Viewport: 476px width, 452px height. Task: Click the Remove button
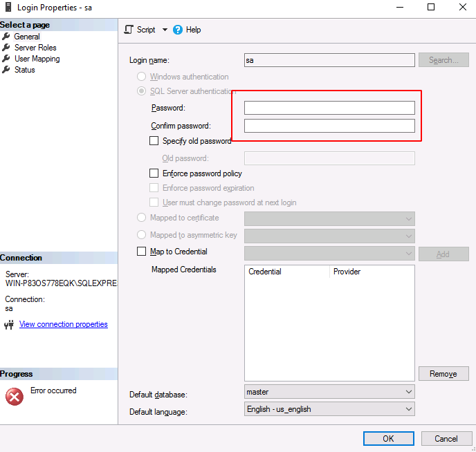tap(443, 374)
